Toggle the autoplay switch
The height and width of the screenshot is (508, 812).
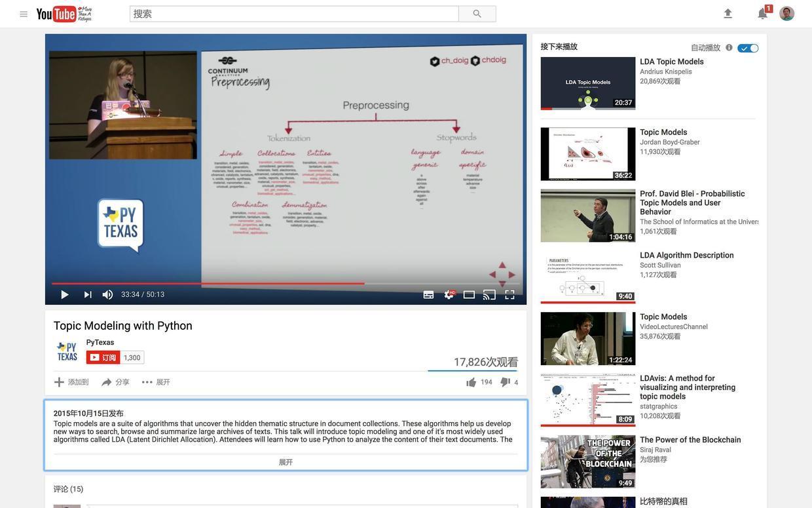point(748,48)
